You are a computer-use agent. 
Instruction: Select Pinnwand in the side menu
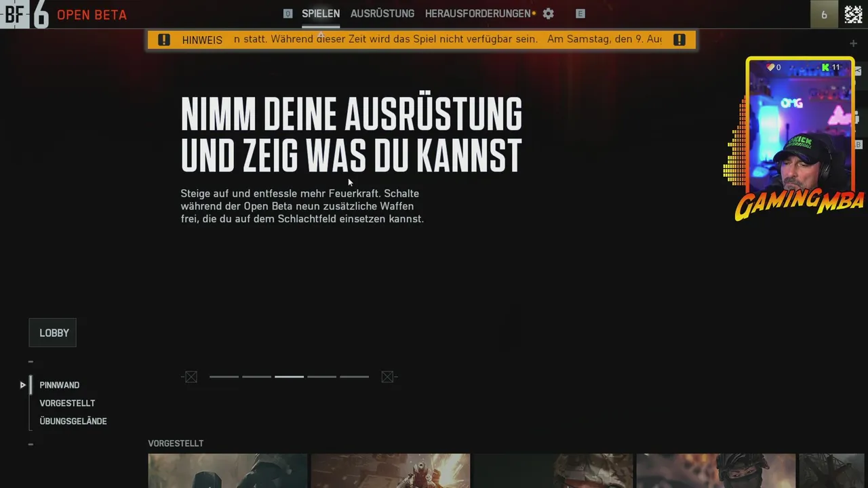pyautogui.click(x=60, y=385)
